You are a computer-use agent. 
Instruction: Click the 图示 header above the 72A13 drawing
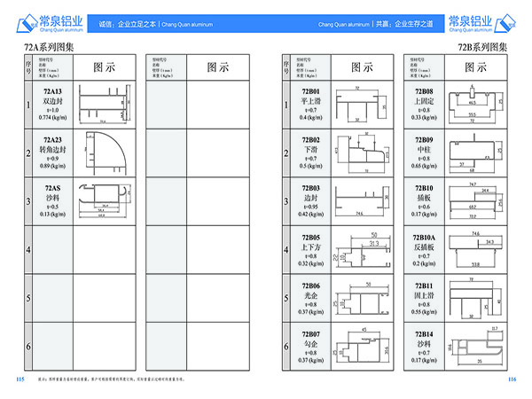104,67
